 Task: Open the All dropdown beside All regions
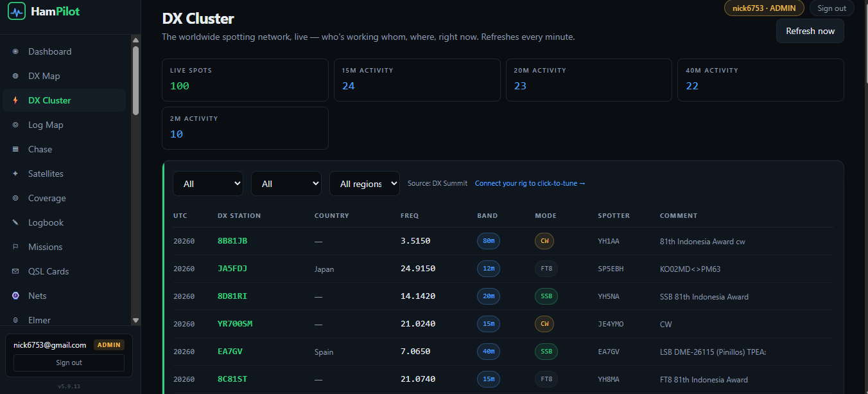pos(286,184)
